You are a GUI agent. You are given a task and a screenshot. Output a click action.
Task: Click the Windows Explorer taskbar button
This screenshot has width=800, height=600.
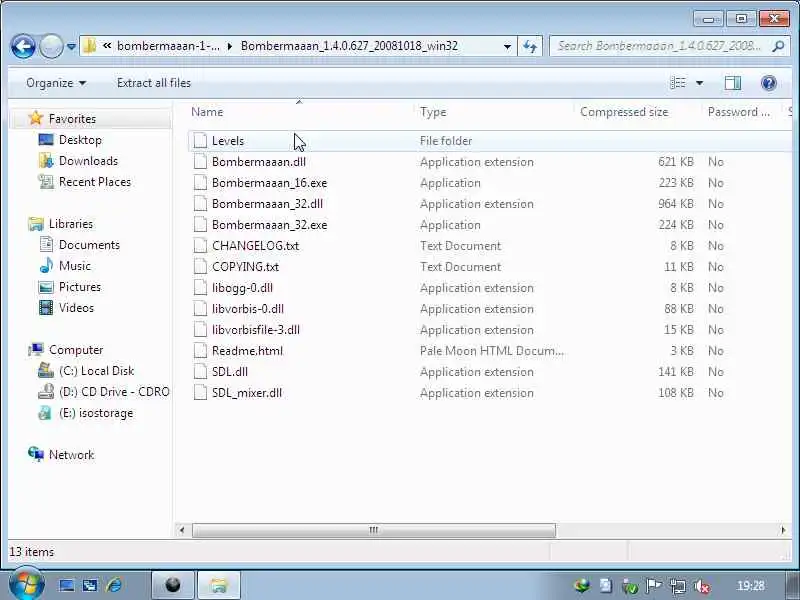point(218,585)
